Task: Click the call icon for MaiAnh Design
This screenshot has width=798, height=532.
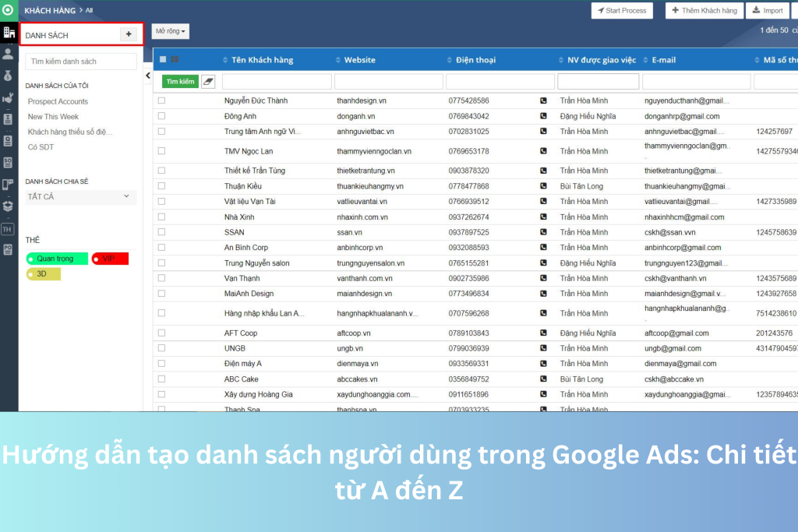Action: (543, 294)
